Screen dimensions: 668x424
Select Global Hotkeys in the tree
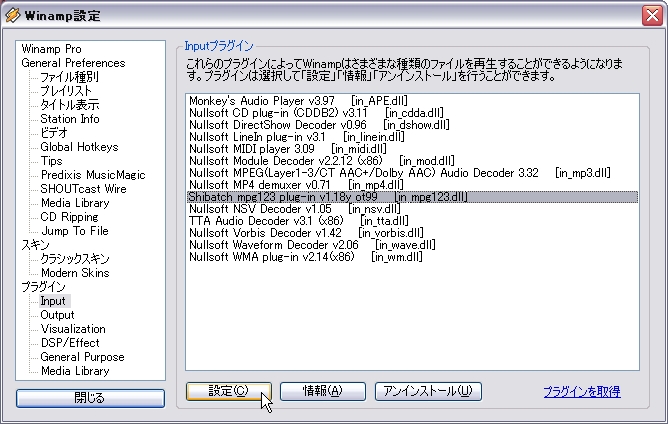point(79,147)
